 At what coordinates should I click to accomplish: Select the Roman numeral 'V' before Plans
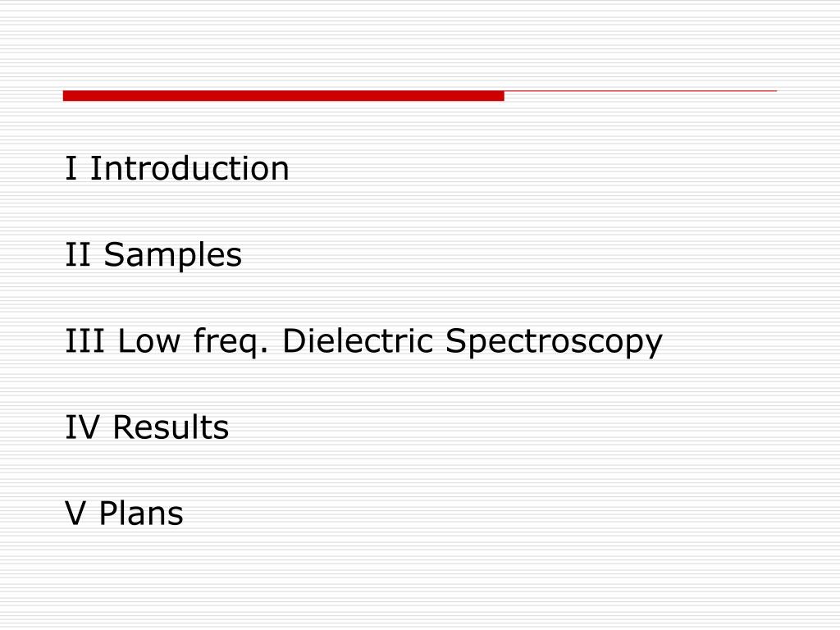click(75, 514)
